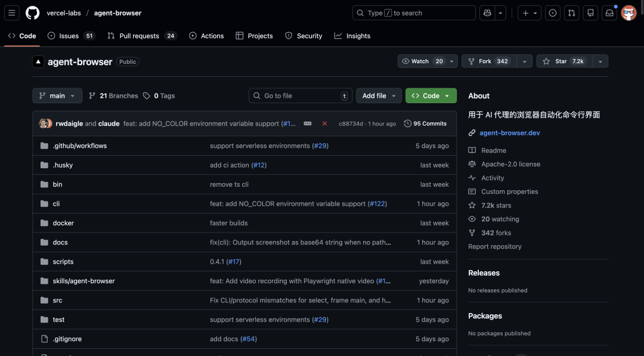Switch to the Projects tab
The height and width of the screenshot is (356, 644).
pos(254,36)
